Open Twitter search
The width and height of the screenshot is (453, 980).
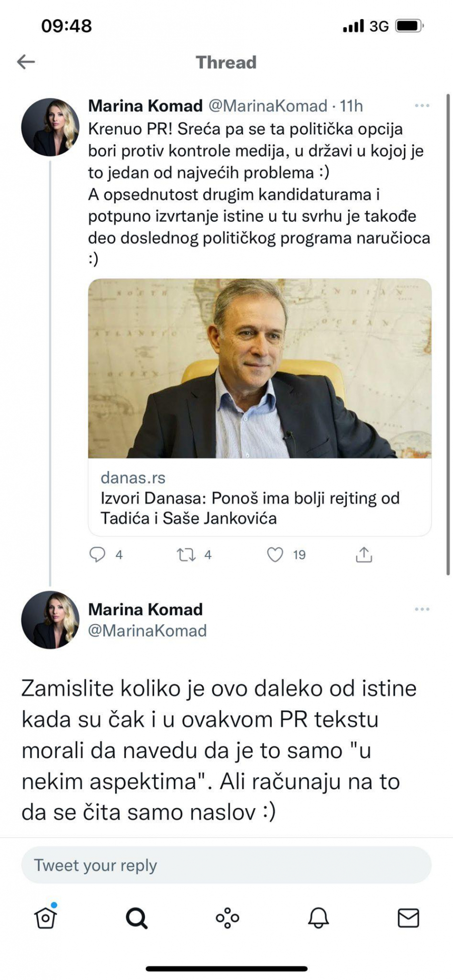pos(136,918)
